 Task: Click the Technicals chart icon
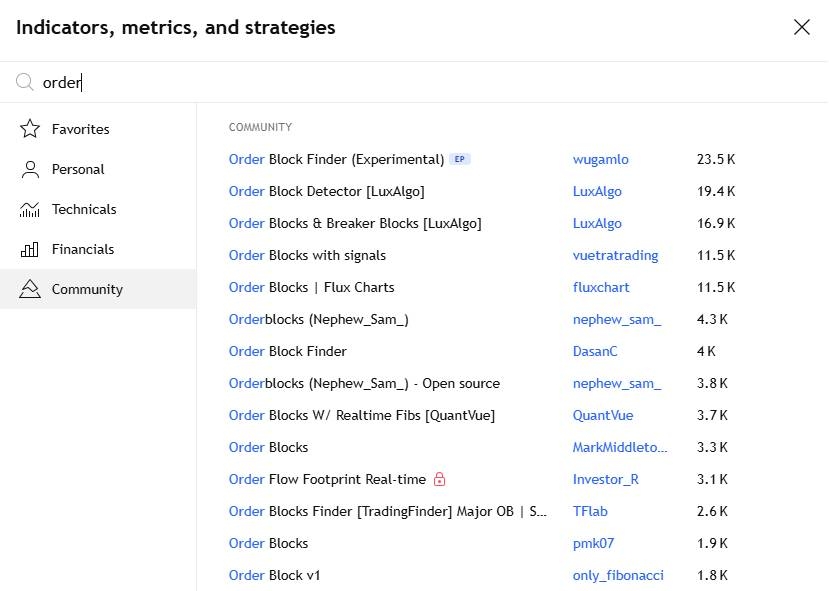pyautogui.click(x=30, y=209)
